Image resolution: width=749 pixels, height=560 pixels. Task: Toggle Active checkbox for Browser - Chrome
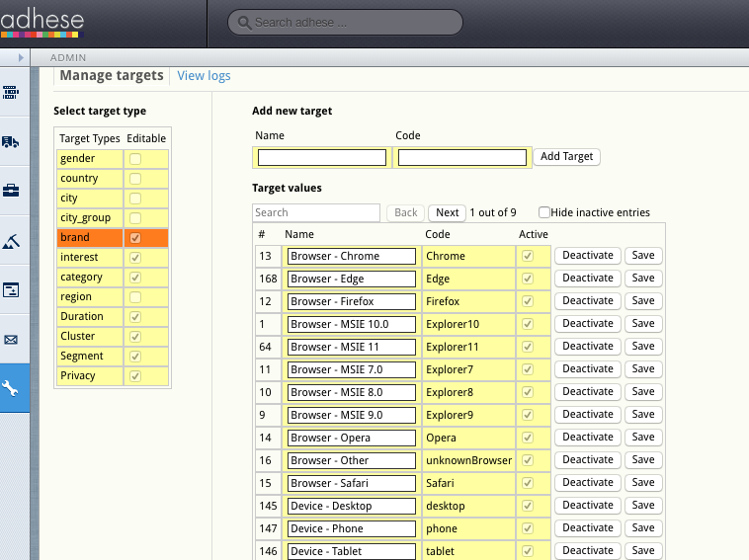tap(528, 256)
